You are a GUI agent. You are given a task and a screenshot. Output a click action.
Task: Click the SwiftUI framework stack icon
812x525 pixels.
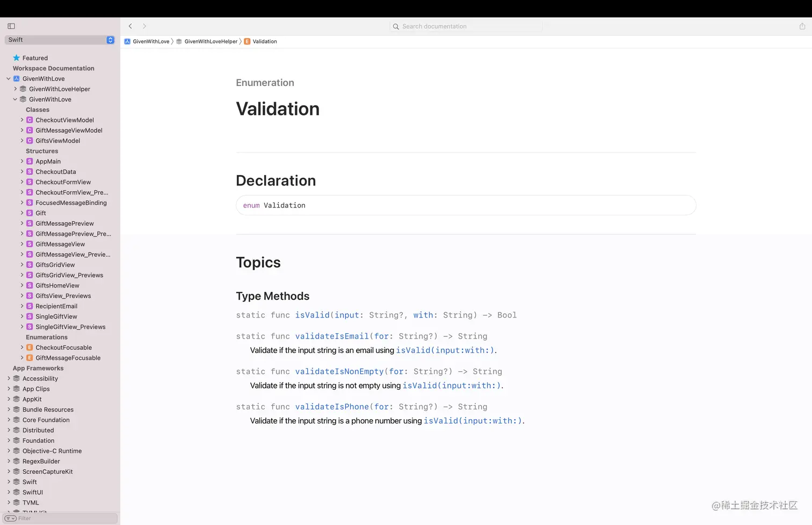coord(16,492)
